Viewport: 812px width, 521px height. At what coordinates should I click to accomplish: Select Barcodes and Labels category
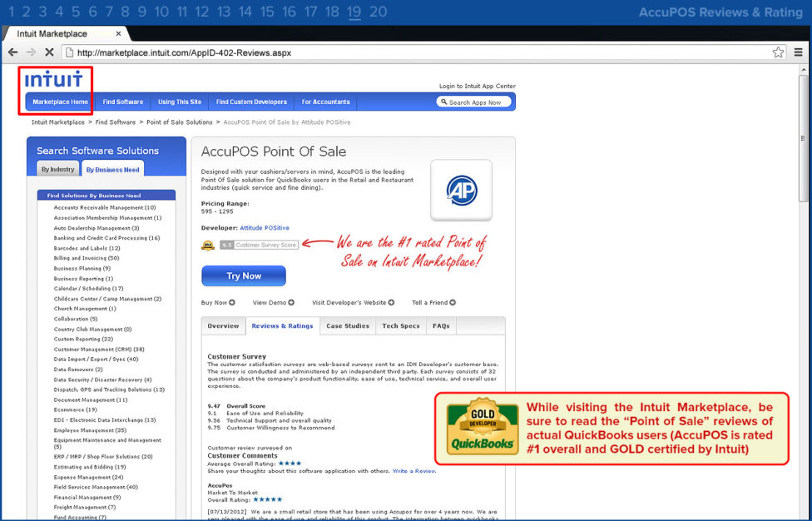coord(87,248)
